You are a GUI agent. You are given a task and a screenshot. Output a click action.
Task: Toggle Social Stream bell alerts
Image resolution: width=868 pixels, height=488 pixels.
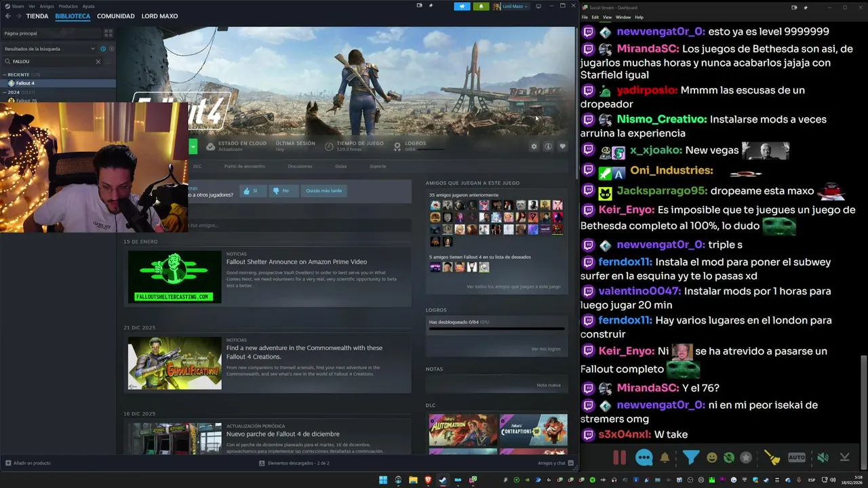click(x=665, y=457)
